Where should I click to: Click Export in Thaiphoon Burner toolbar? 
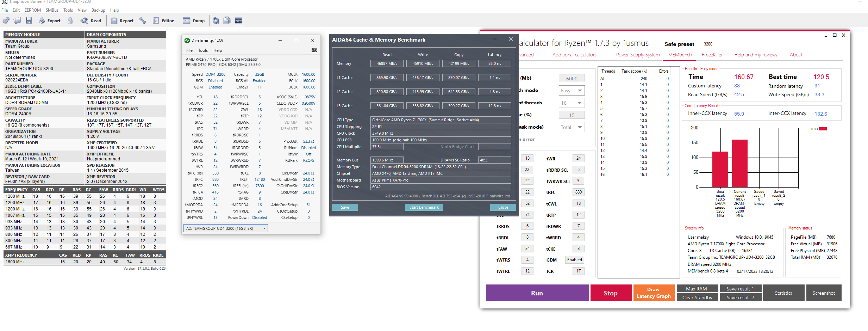click(x=50, y=21)
